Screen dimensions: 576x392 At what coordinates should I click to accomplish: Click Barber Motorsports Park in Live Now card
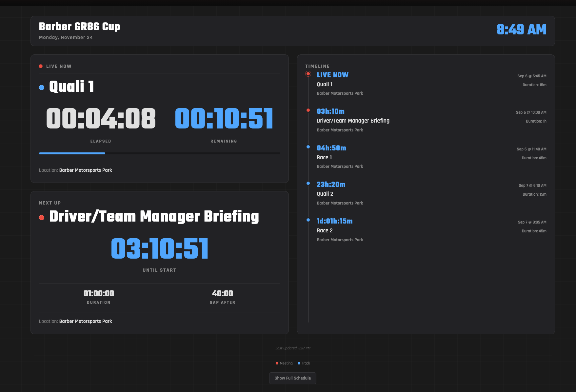click(x=86, y=170)
